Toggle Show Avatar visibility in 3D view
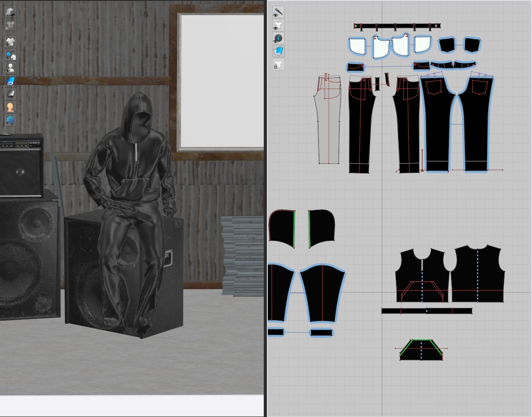This screenshot has height=417, width=532. pyautogui.click(x=10, y=68)
